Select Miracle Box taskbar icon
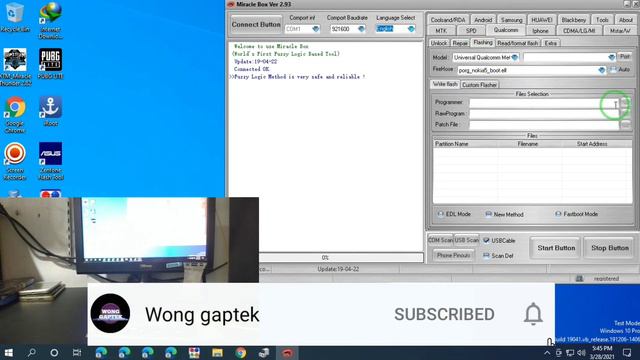Viewport: 640px width, 360px height. click(287, 353)
